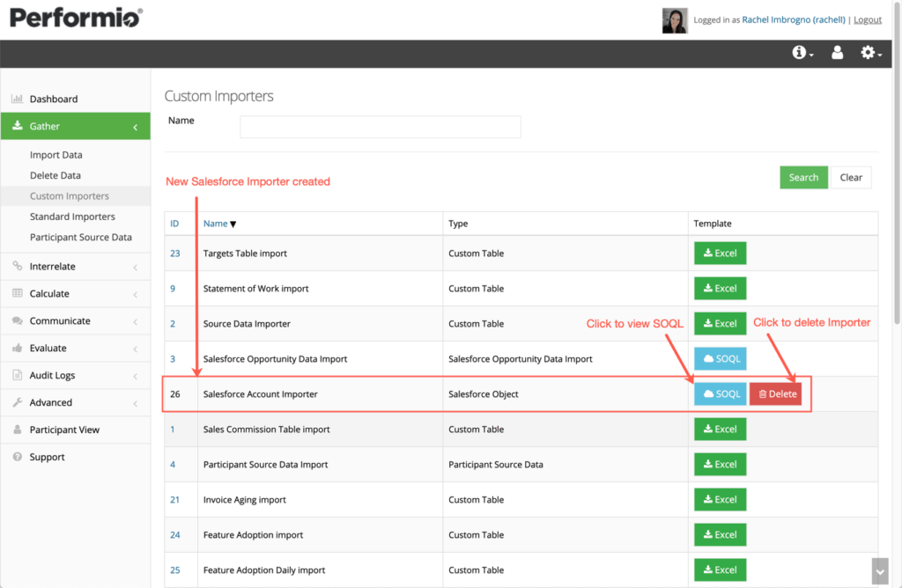Click the Logout link
Image resolution: width=902 pixels, height=588 pixels.
868,19
